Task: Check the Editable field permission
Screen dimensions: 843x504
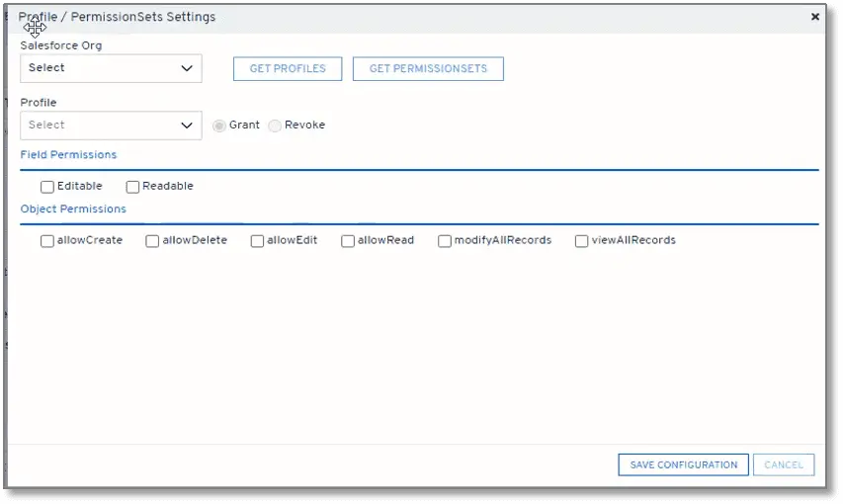Action: coord(47,187)
